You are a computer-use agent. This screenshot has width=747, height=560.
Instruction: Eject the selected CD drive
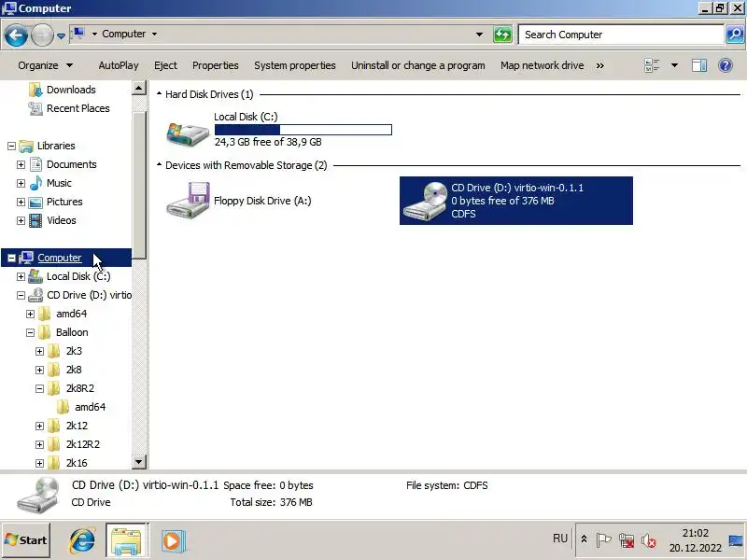pos(165,65)
